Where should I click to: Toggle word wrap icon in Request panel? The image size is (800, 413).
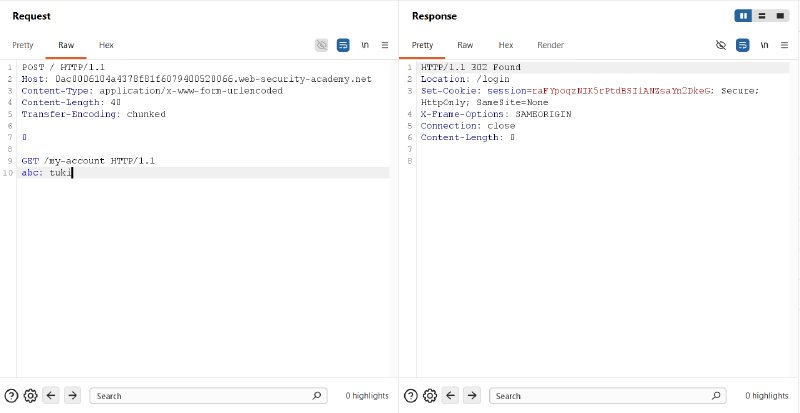[x=343, y=45]
